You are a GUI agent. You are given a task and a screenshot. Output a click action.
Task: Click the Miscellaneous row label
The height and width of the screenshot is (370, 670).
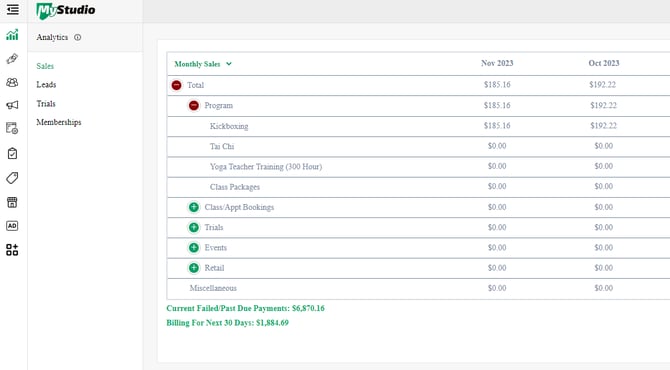click(213, 288)
